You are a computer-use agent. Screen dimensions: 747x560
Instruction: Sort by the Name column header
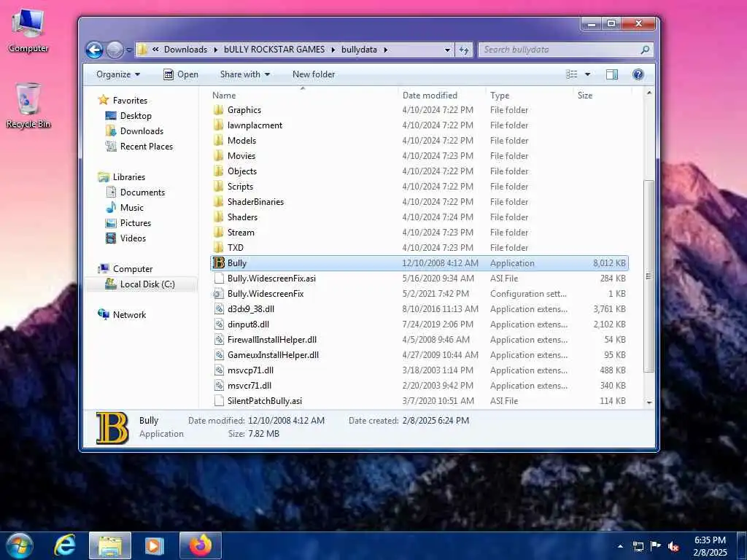[x=224, y=96]
